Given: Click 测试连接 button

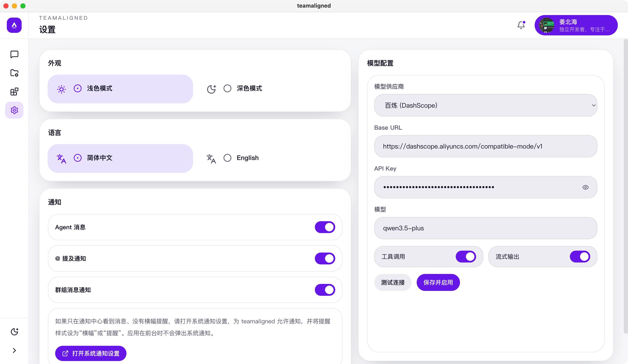Looking at the screenshot, I should [x=392, y=282].
